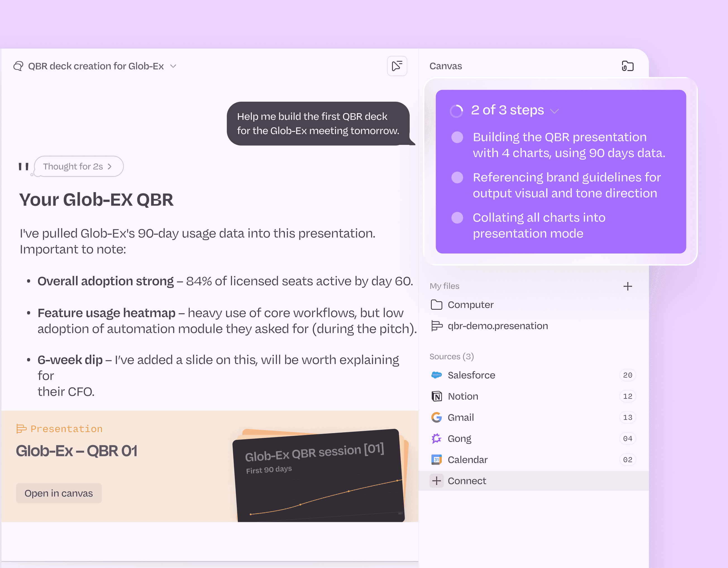Click the Gmail source name

pos(461,417)
